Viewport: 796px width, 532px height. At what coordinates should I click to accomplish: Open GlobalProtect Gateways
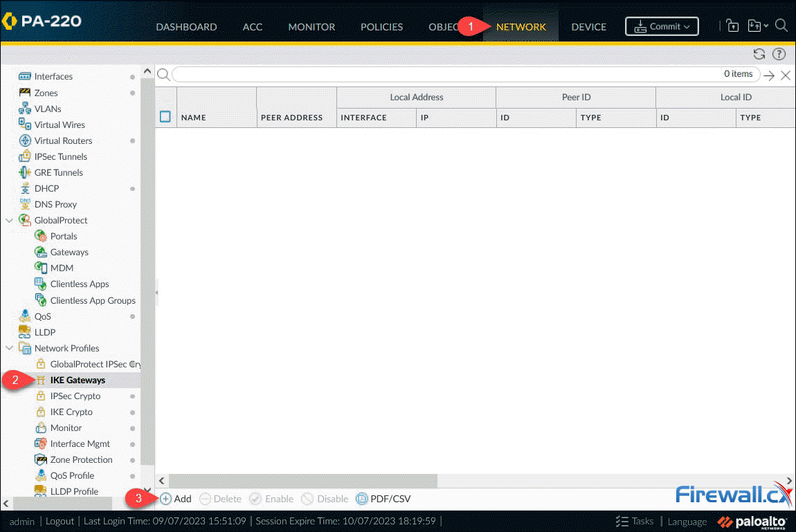click(x=69, y=252)
